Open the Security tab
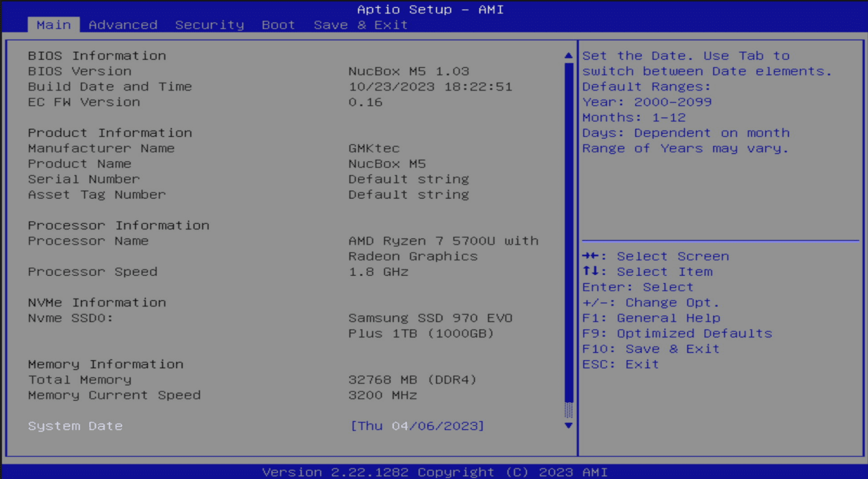 pyautogui.click(x=210, y=24)
